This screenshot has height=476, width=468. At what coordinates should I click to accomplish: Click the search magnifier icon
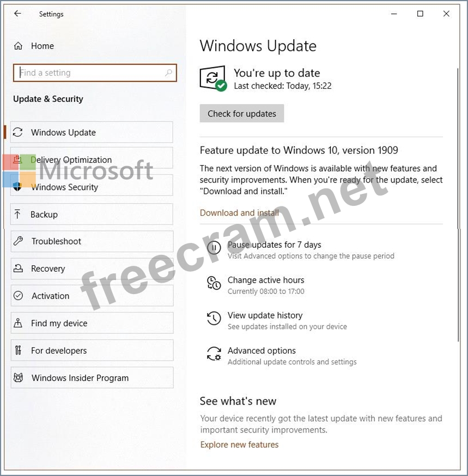click(168, 72)
